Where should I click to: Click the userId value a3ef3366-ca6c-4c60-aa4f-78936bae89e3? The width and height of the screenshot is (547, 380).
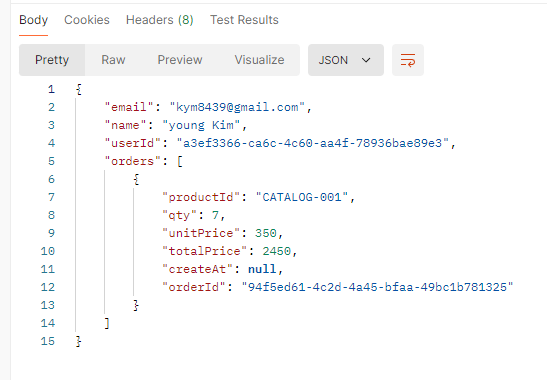(313, 143)
